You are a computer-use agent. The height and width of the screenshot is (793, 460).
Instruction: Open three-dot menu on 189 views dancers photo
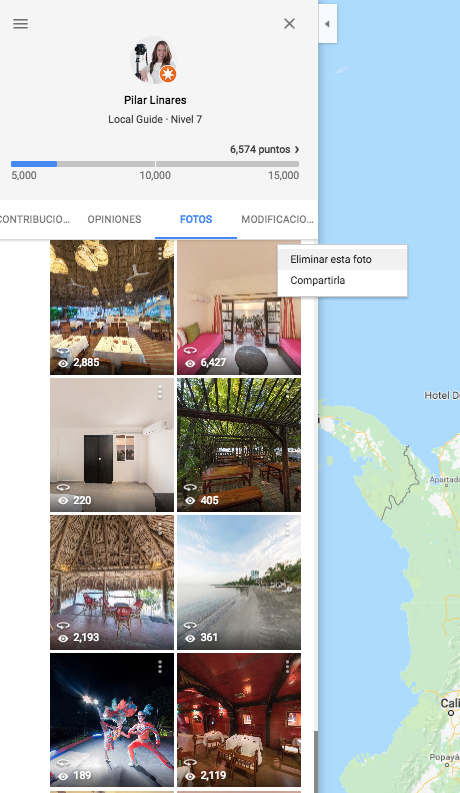pyautogui.click(x=160, y=667)
